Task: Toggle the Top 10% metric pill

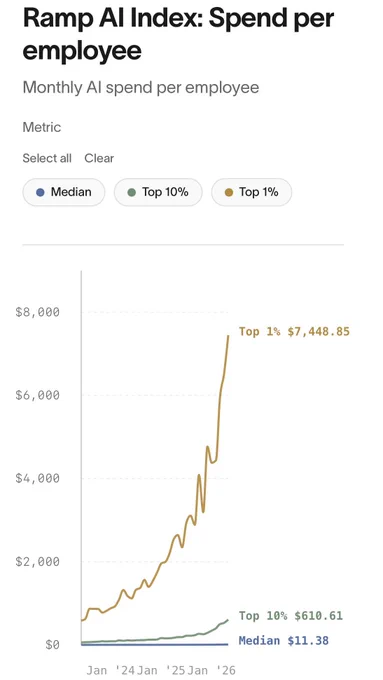Action: point(158,192)
